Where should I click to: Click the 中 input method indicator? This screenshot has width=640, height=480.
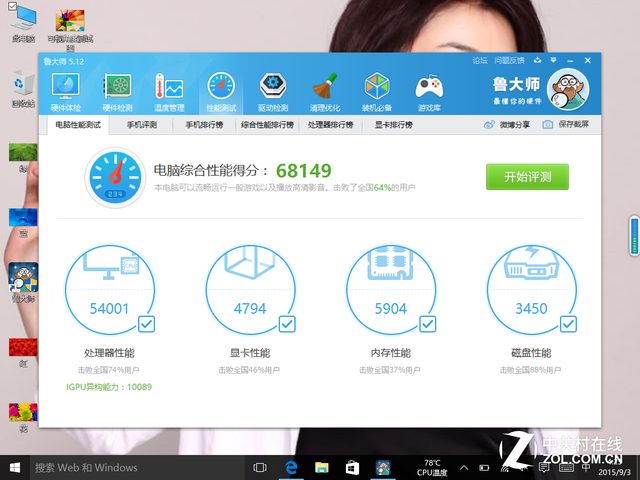point(586,467)
